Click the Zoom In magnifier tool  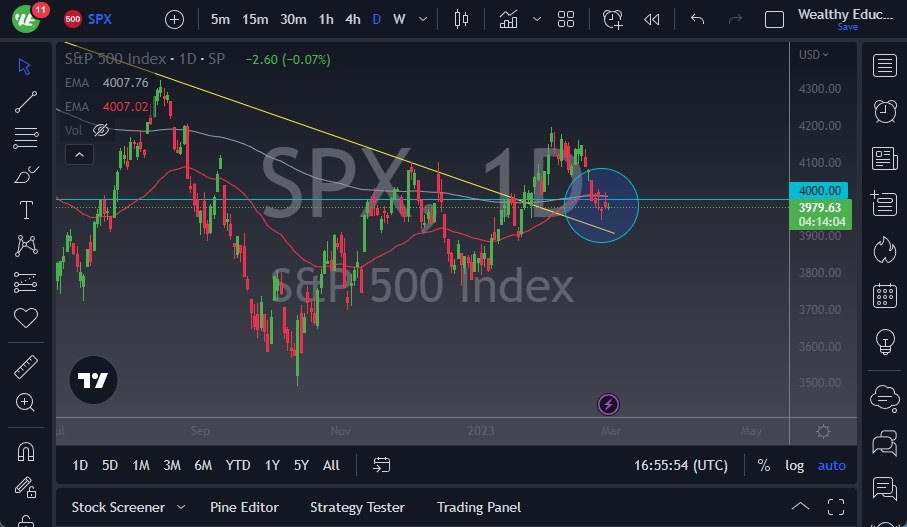point(26,402)
